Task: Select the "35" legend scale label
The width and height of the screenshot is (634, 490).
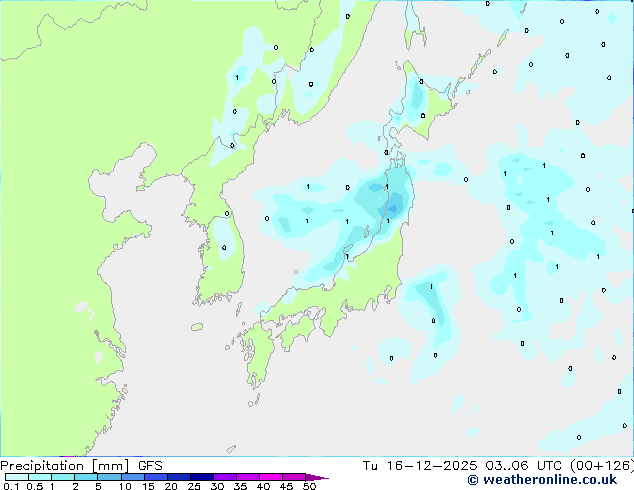Action: coord(240,486)
